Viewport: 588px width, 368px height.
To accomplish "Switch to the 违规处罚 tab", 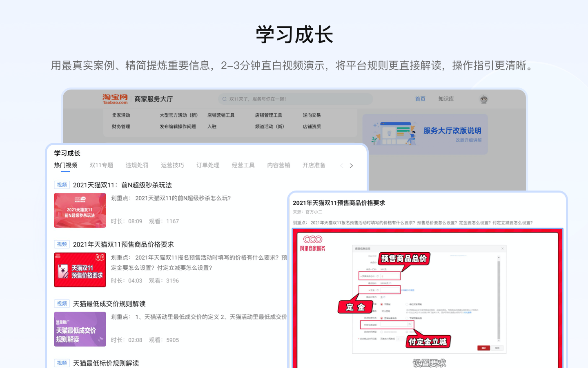I will tap(137, 165).
